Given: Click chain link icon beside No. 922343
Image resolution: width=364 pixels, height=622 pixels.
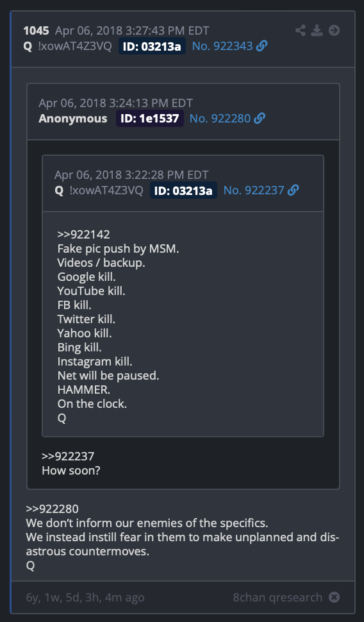Looking at the screenshot, I should [x=261, y=46].
